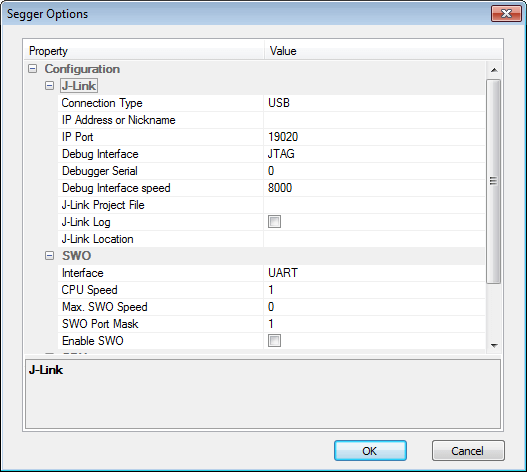This screenshot has width=527, height=472.
Task: Select the 'Debugger Serial' property name
Action: [100, 171]
